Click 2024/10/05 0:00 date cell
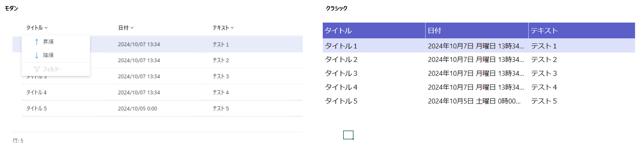This screenshot has height=154, width=644. [x=138, y=109]
